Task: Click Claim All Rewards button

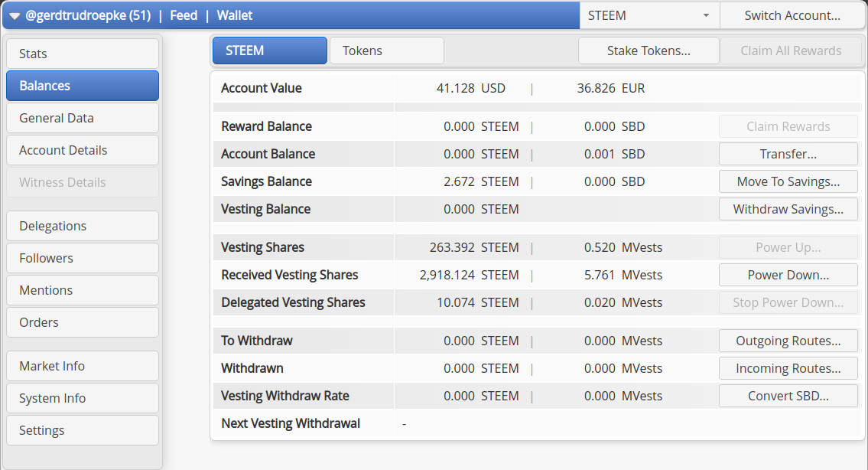Action: coord(791,51)
